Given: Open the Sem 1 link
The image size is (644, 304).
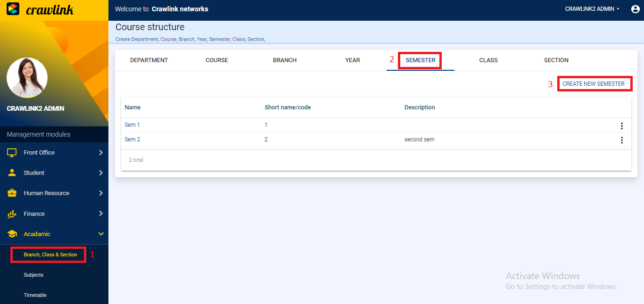Looking at the screenshot, I should click(132, 125).
